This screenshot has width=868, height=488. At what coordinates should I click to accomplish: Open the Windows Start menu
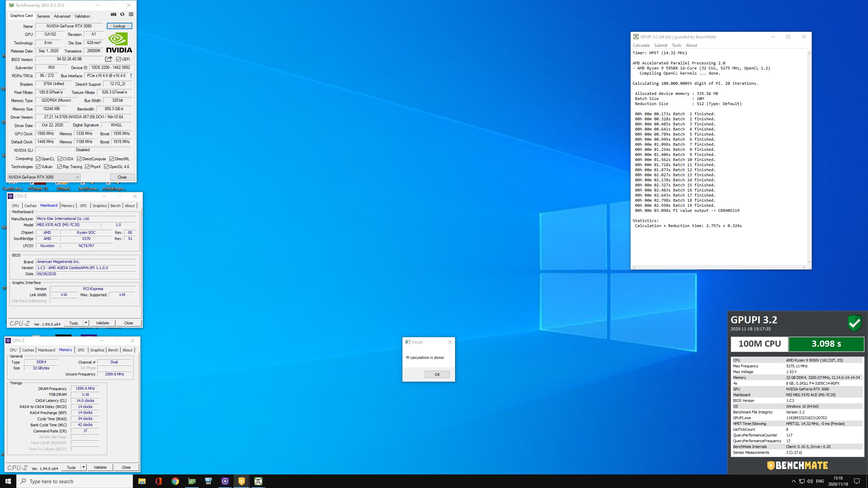pyautogui.click(x=8, y=481)
